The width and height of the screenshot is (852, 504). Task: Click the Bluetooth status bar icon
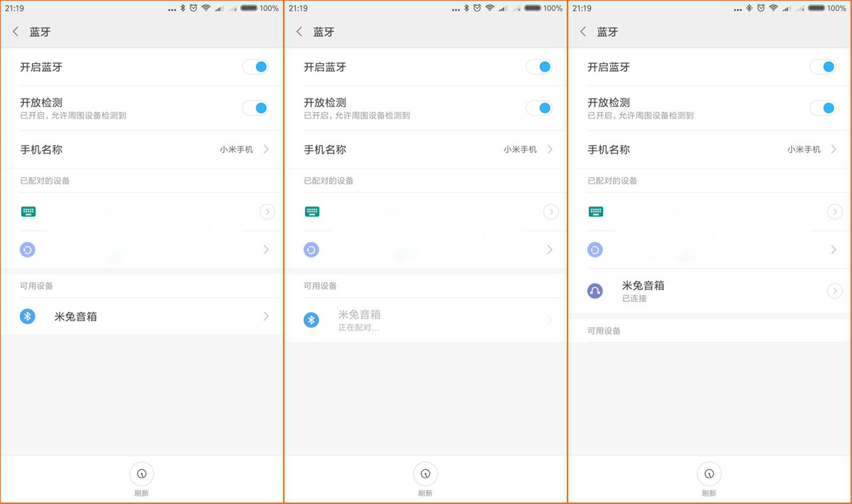183,9
